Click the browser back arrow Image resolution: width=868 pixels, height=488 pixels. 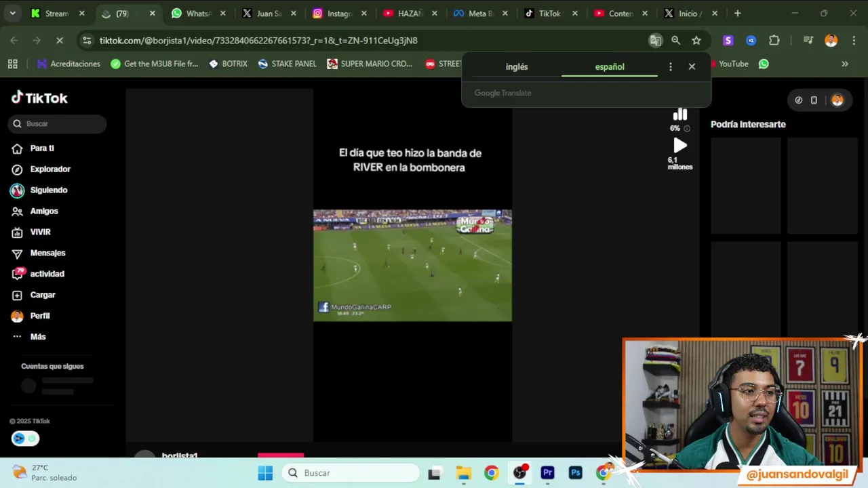coord(14,41)
